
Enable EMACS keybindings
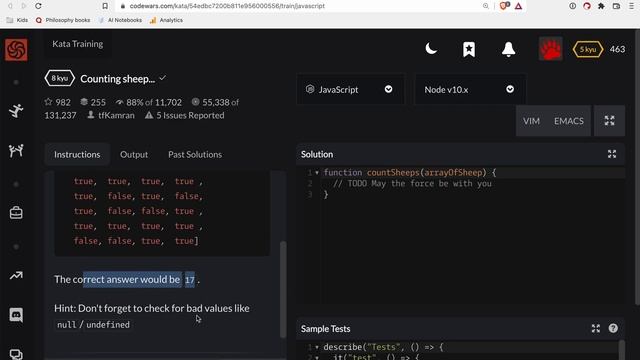(569, 121)
